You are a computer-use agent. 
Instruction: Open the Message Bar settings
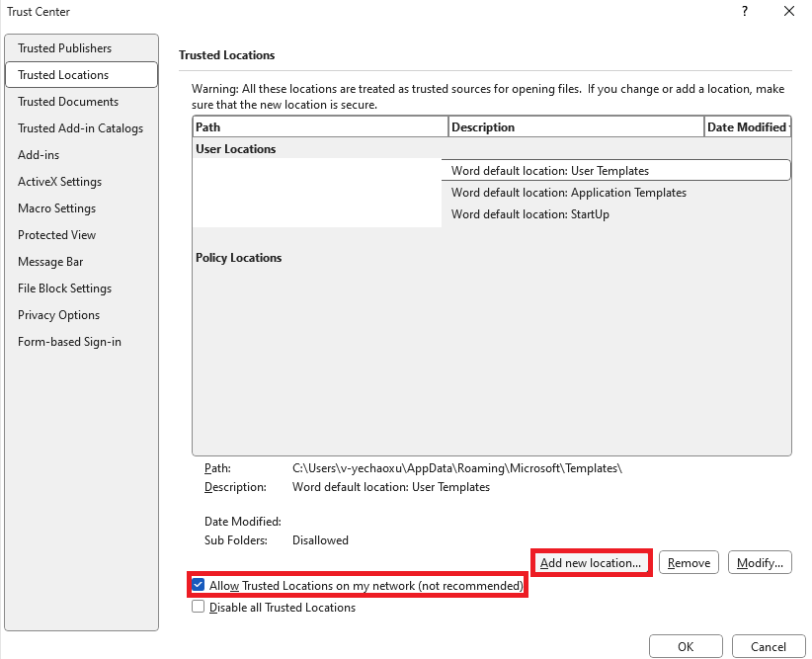point(49,261)
